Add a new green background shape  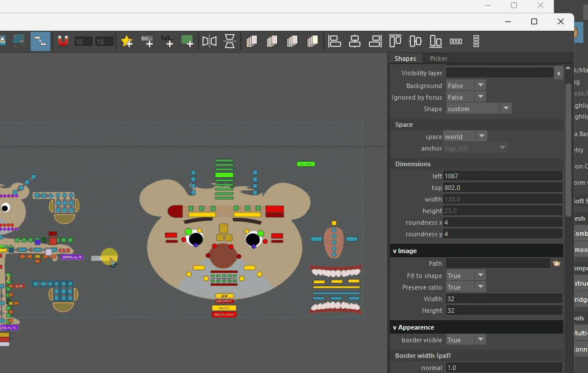point(187,41)
